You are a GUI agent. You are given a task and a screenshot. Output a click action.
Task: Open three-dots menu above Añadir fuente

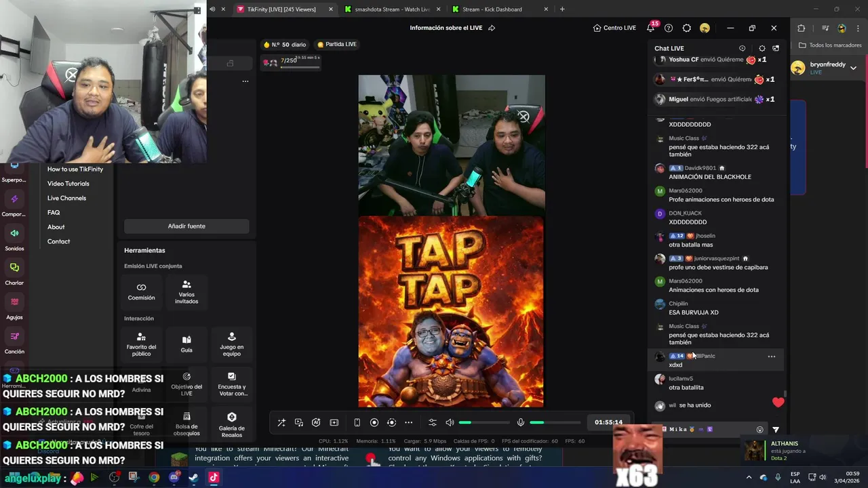pyautogui.click(x=245, y=81)
